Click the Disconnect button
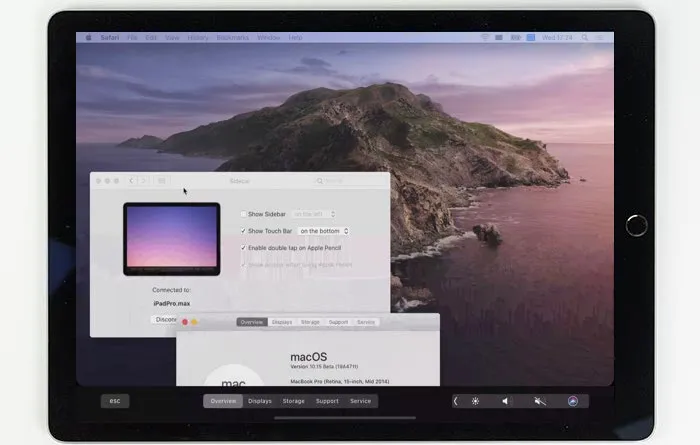The image size is (700, 445). [x=164, y=320]
